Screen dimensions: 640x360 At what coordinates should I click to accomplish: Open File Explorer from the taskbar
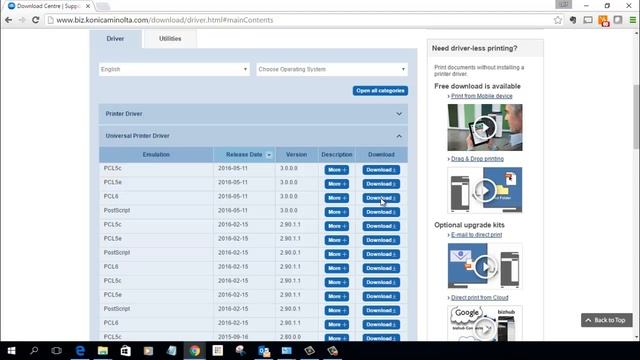coord(103,351)
